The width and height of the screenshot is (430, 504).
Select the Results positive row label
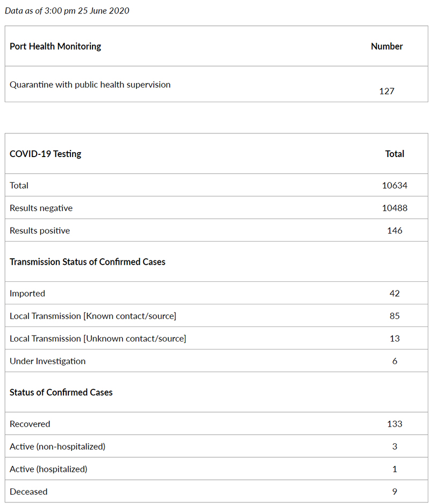tap(40, 230)
